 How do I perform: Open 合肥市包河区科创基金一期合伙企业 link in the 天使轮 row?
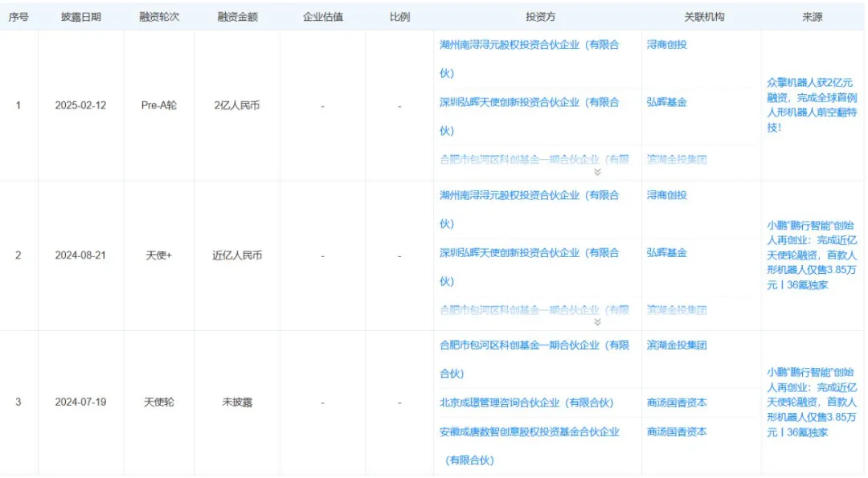click(x=534, y=360)
